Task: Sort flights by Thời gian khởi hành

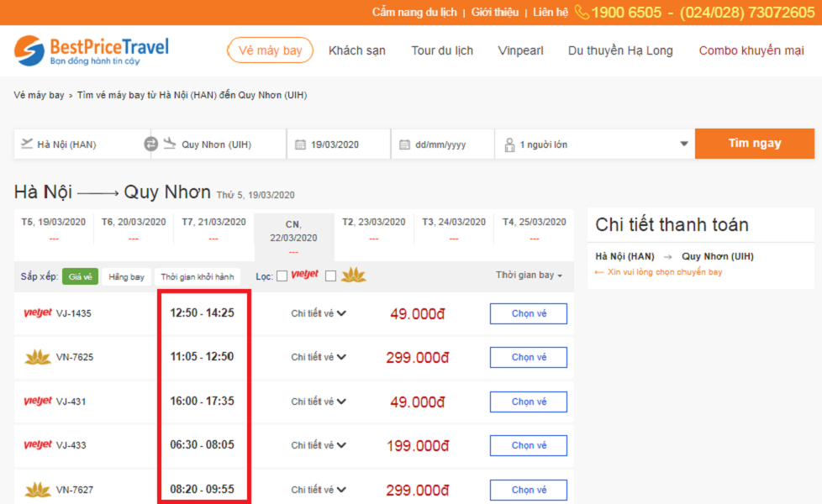Action: (198, 276)
